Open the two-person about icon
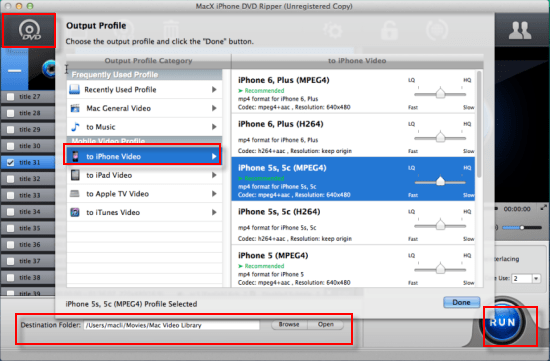Screen dimensions: 550x361 pos(520,30)
